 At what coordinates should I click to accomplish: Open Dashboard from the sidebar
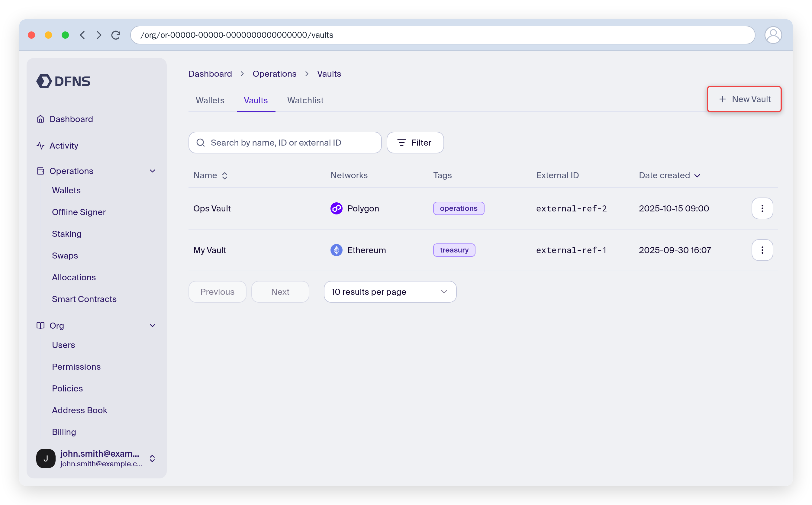[71, 119]
